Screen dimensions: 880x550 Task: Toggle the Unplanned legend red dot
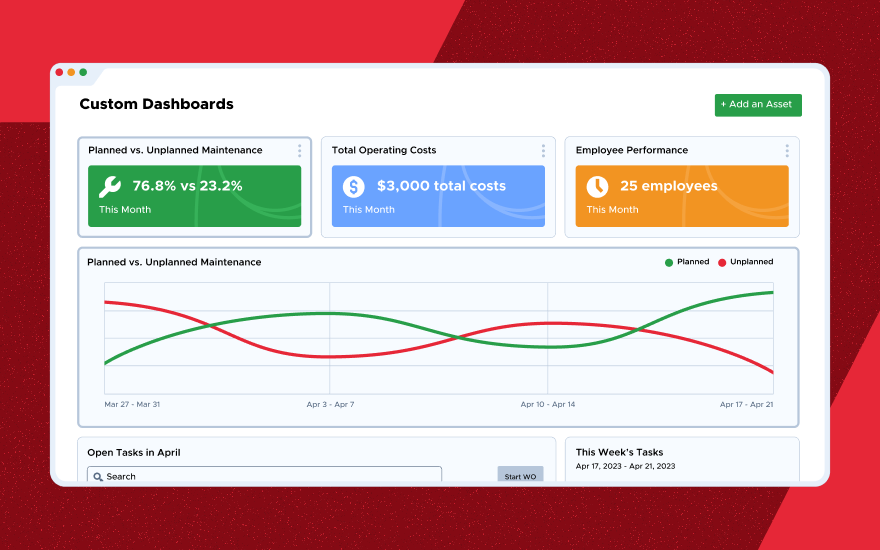click(722, 262)
